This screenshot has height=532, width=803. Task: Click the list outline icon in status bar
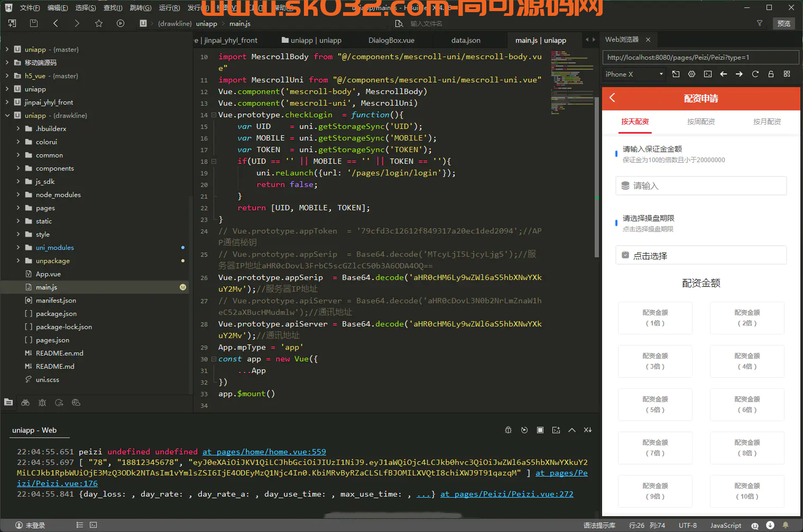coord(80,525)
